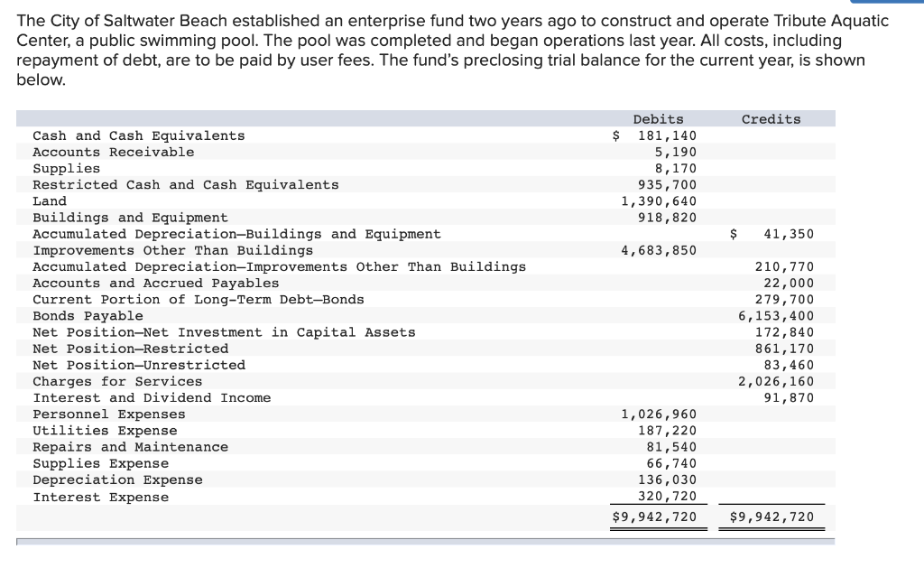924x568 pixels.
Task: Select the 'Net Position—Unrestricted' label
Action: [x=139, y=365]
